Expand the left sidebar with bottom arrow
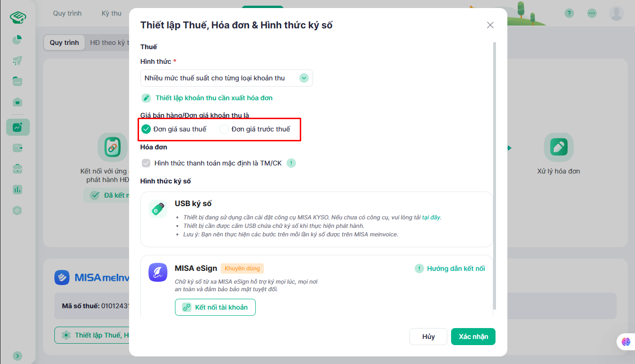The height and width of the screenshot is (364, 635). coord(17,355)
